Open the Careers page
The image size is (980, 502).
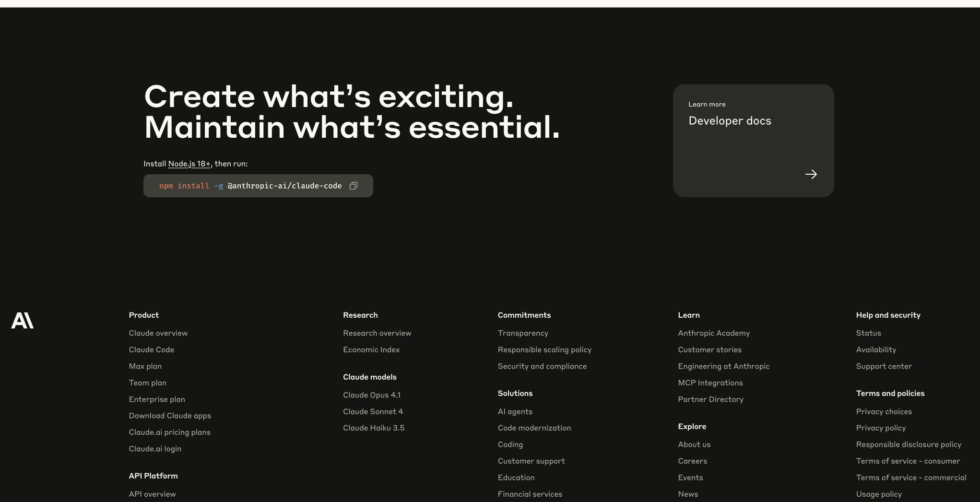(x=693, y=461)
